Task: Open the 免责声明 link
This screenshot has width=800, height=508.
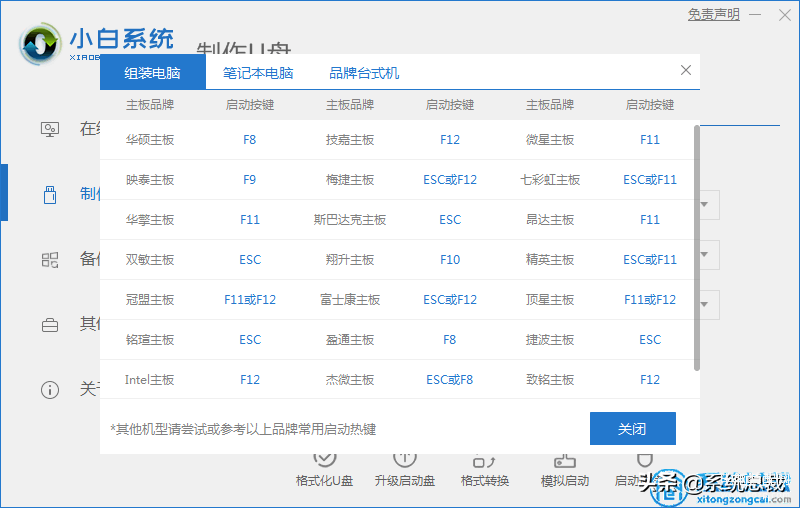Action: [x=713, y=14]
